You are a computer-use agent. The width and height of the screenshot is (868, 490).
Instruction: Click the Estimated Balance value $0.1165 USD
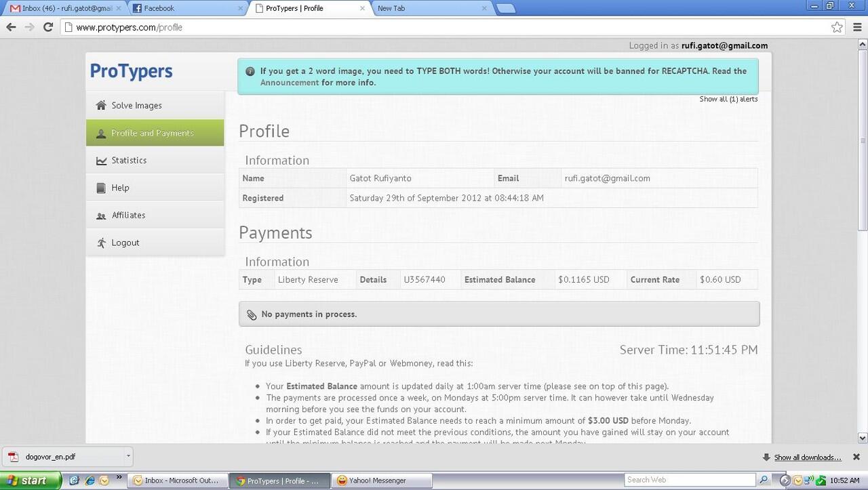click(583, 279)
